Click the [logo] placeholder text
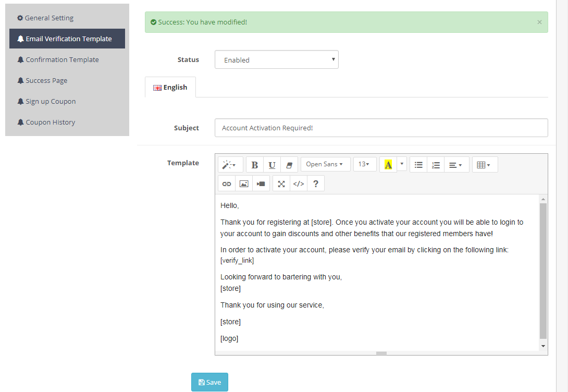This screenshot has height=392, width=568. pyautogui.click(x=229, y=338)
